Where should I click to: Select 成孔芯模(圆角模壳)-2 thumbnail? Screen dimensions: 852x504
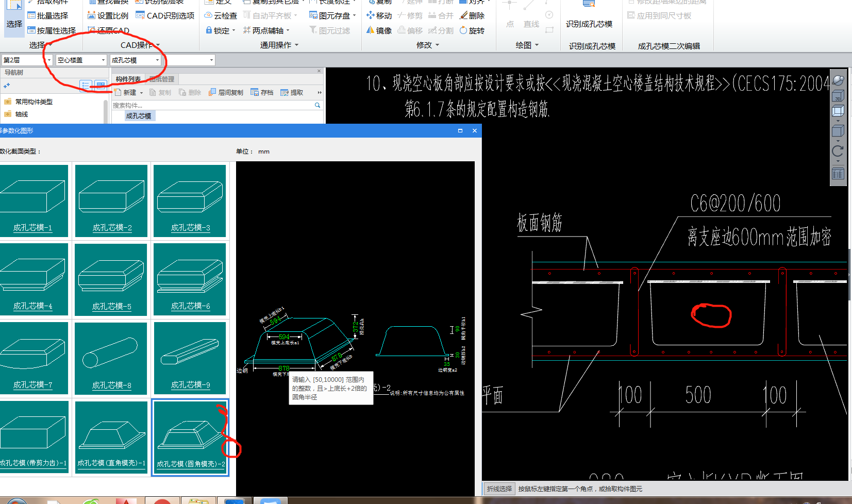tap(190, 437)
